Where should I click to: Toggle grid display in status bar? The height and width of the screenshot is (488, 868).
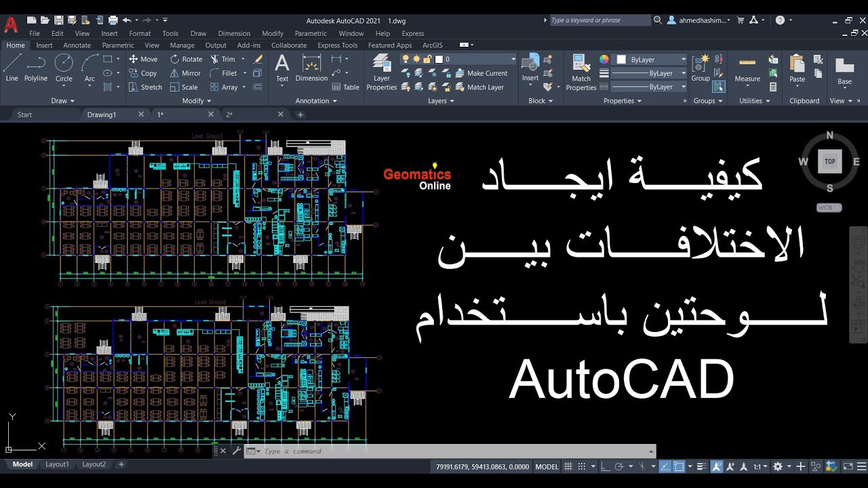pos(568,466)
